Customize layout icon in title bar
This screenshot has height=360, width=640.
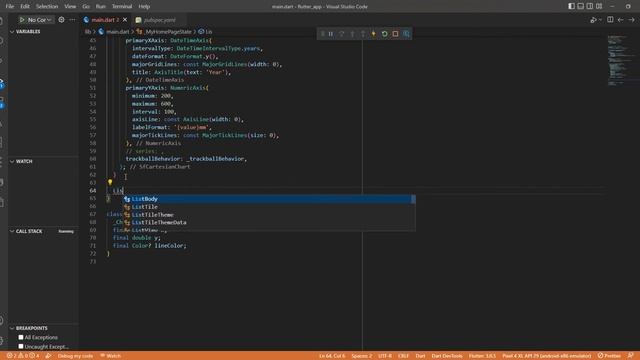(599, 6)
